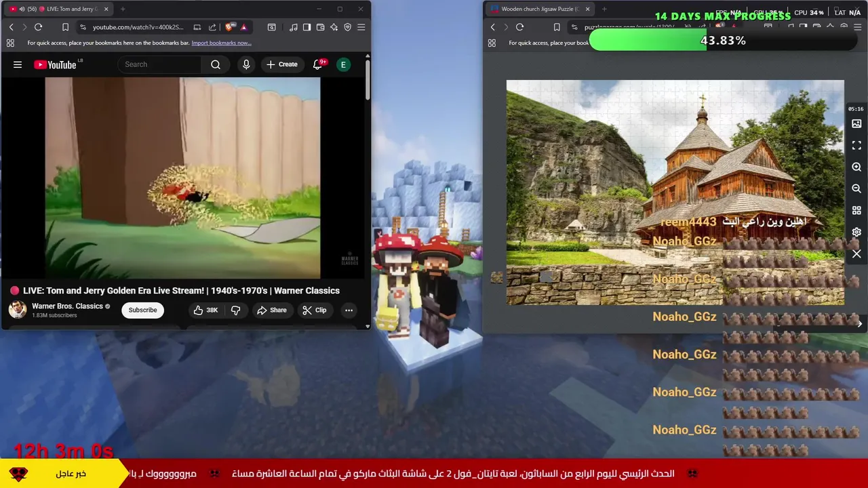Bookmark the YouTube page
This screenshot has height=488, width=868.
point(65,27)
